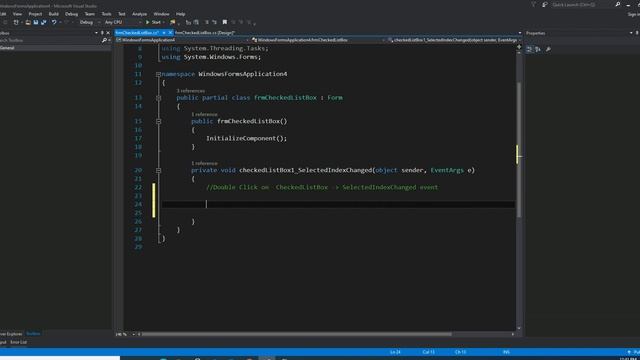Open the Any CPU platform dropdown
This screenshot has height=360, width=640.
click(122, 22)
